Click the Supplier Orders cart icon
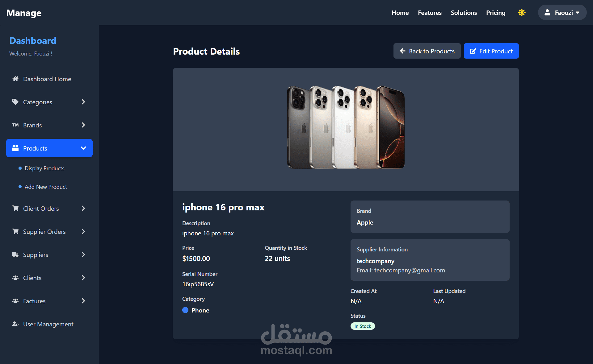This screenshot has height=364, width=593. [x=15, y=231]
